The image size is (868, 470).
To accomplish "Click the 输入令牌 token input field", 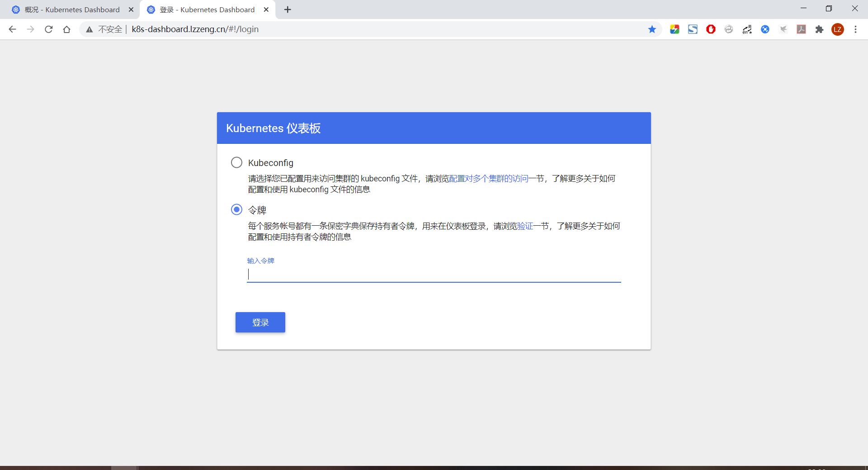I will pos(434,274).
